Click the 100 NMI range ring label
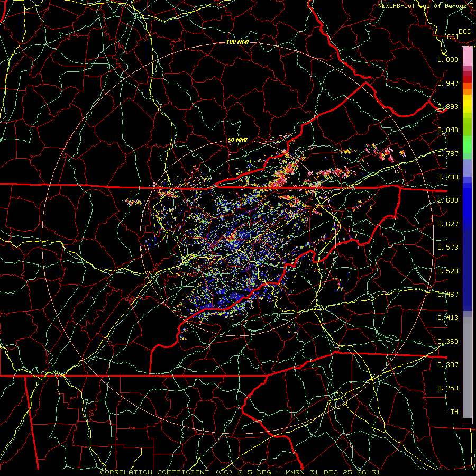Image resolution: width=476 pixels, height=476 pixels. [237, 42]
